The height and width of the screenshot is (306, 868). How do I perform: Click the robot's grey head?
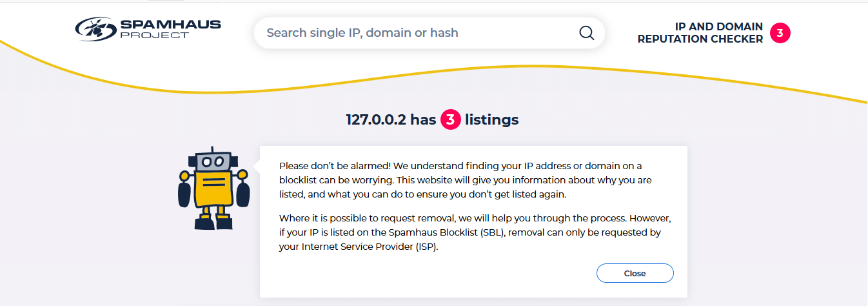(x=213, y=159)
